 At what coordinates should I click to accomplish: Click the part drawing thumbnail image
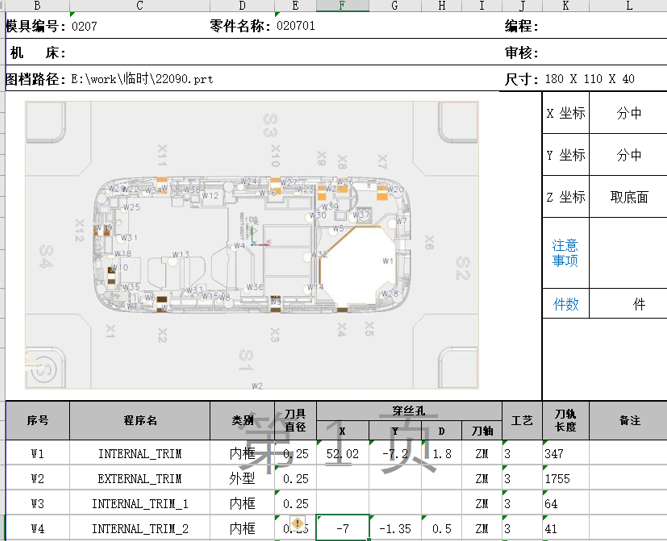[x=252, y=245]
